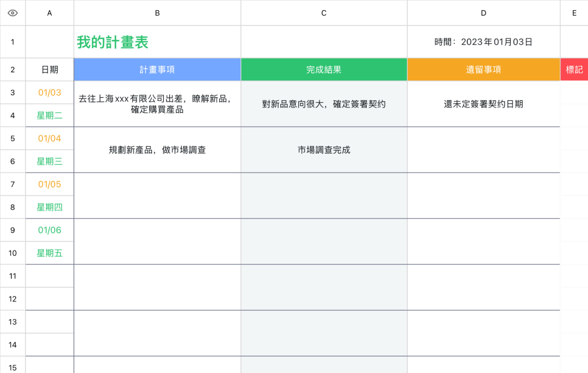Select column B header
Screen dimensions: 588x373
coord(157,13)
